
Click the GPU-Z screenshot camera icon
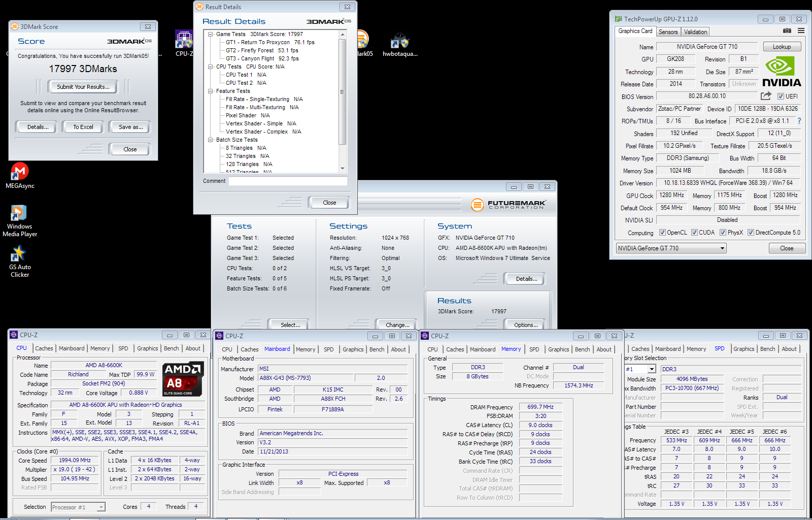click(x=787, y=31)
